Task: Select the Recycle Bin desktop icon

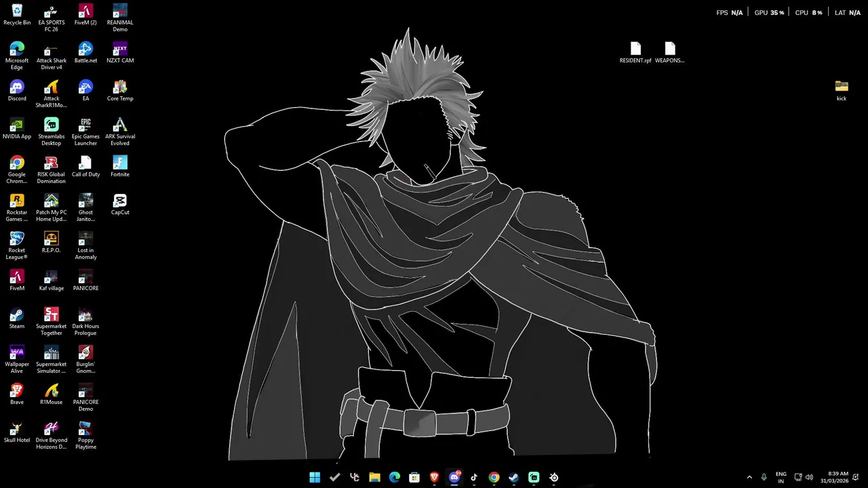Action: (x=17, y=15)
